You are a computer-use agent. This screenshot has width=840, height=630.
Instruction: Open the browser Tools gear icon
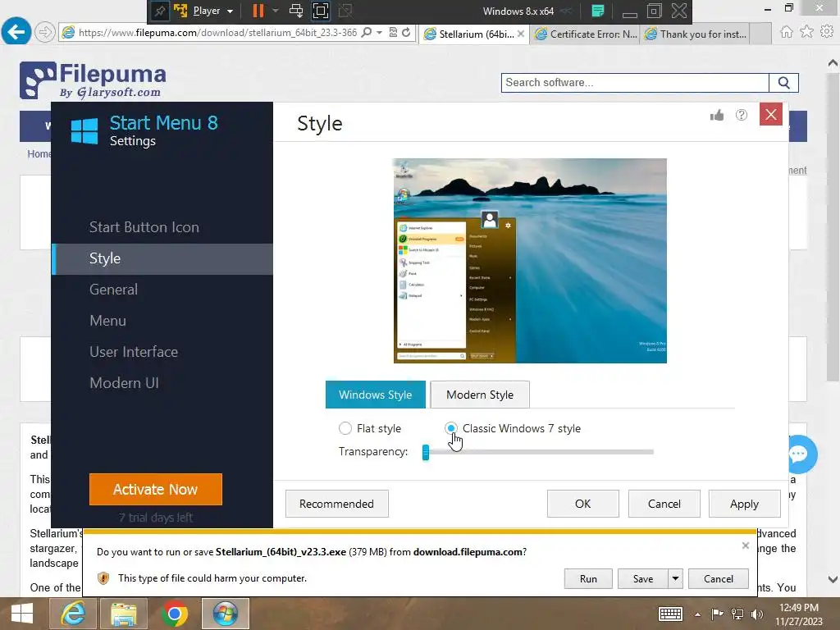point(827,32)
